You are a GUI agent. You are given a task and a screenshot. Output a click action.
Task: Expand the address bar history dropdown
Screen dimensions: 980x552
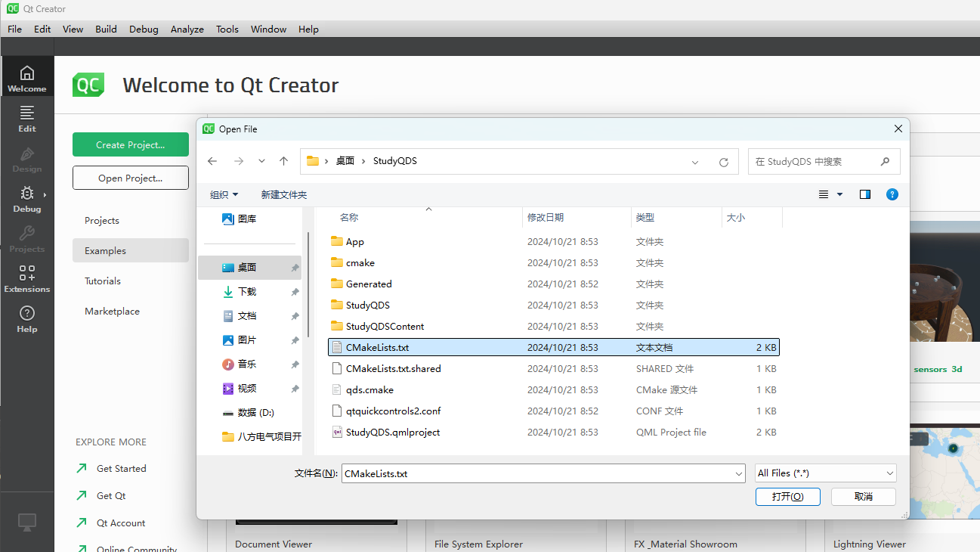point(695,162)
